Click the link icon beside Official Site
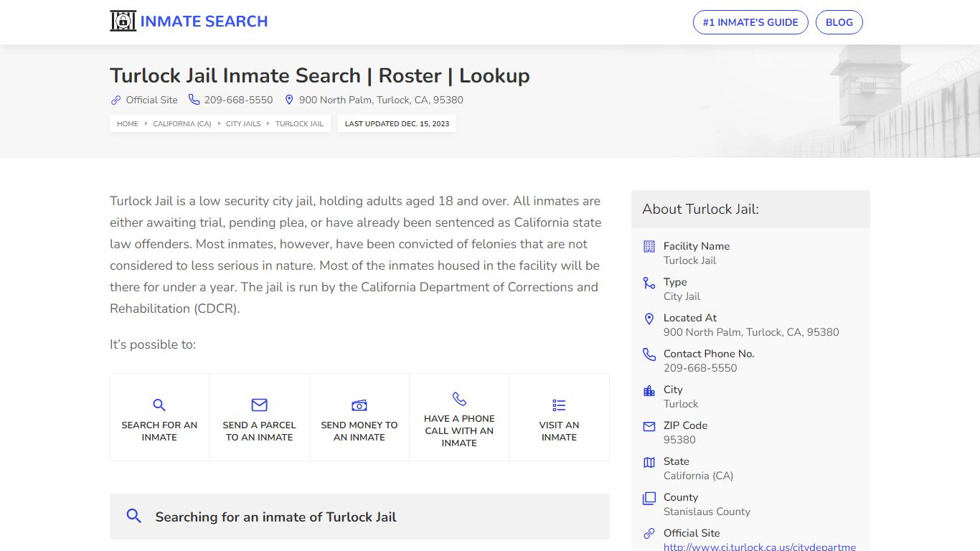This screenshot has height=551, width=980. pos(116,100)
